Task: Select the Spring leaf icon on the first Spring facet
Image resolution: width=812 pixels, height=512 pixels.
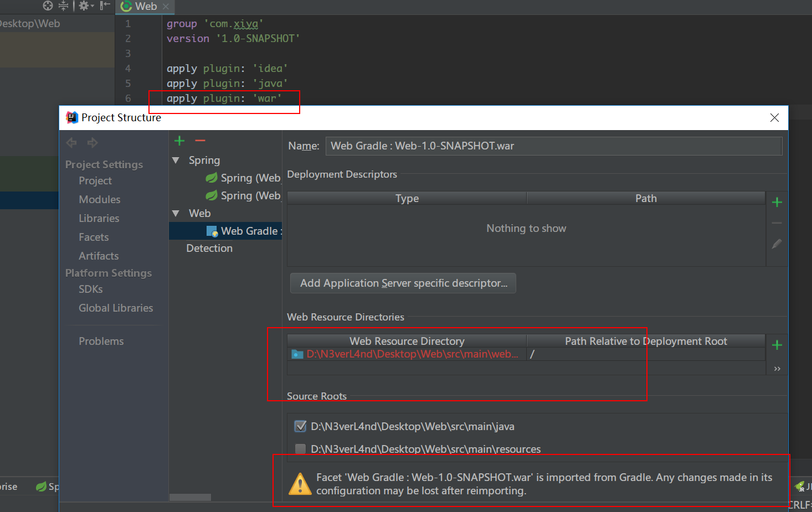Action: (x=212, y=178)
